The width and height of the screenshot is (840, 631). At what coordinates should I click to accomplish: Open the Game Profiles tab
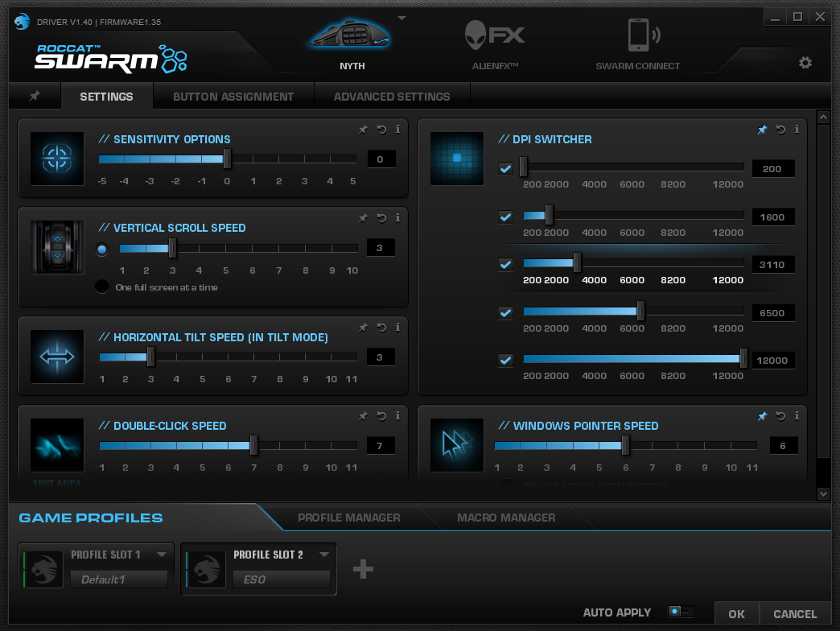(91, 518)
